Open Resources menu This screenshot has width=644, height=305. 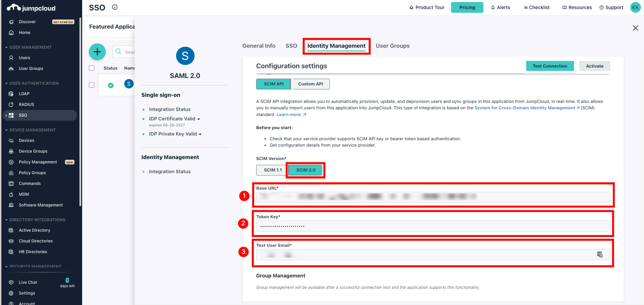577,7
